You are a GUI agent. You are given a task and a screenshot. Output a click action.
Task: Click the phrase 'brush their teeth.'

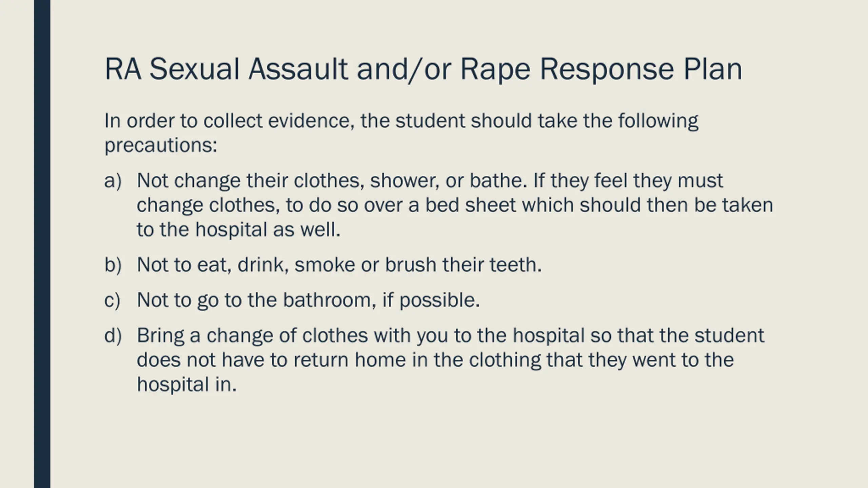[x=463, y=265]
